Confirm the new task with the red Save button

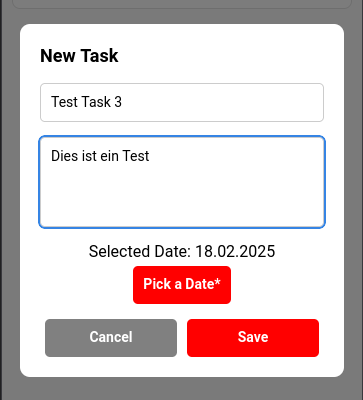[253, 338]
